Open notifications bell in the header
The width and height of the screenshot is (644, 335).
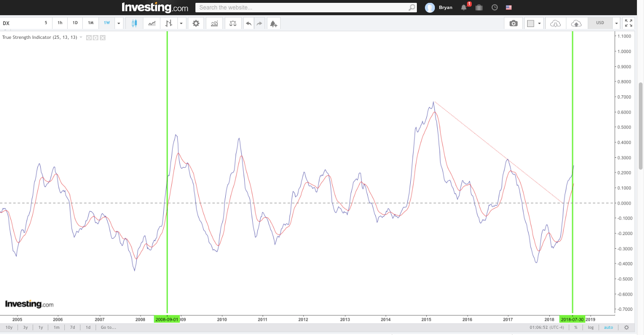464,7
